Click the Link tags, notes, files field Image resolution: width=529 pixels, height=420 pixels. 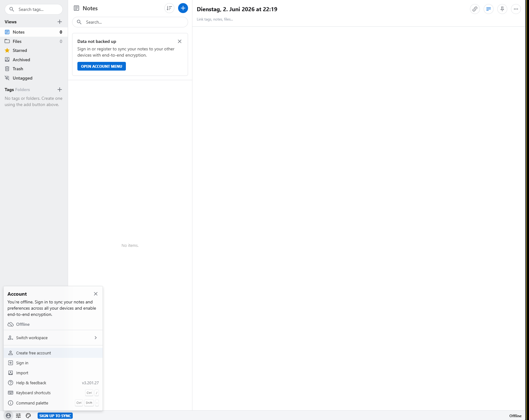[215, 19]
